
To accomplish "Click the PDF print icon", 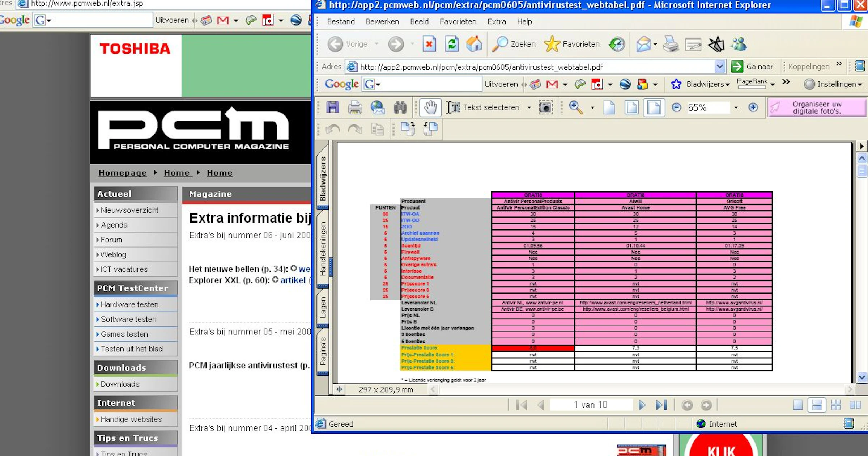I will 355,107.
